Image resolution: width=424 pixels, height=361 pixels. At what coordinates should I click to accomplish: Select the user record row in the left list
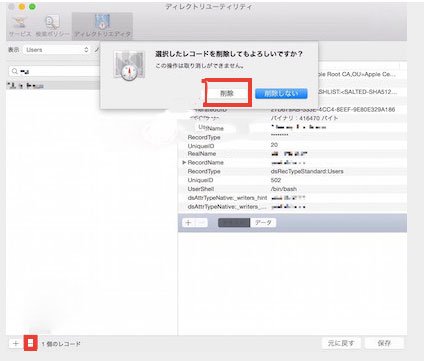[x=53, y=86]
